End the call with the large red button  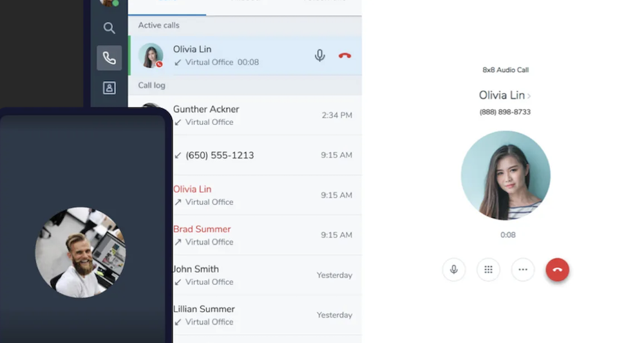pyautogui.click(x=557, y=270)
